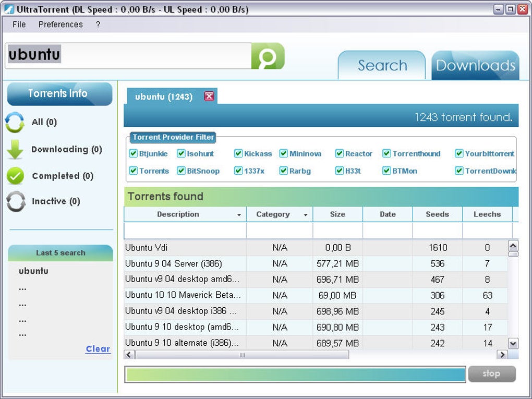This screenshot has height=399, width=532.
Task: Click the ubuntu search input field
Action: [x=128, y=56]
